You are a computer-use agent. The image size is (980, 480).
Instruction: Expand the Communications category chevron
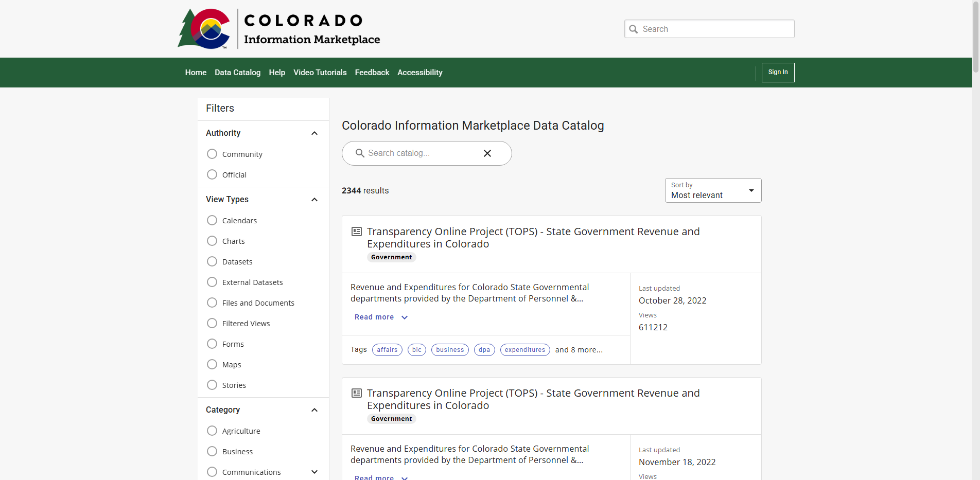[x=314, y=472]
